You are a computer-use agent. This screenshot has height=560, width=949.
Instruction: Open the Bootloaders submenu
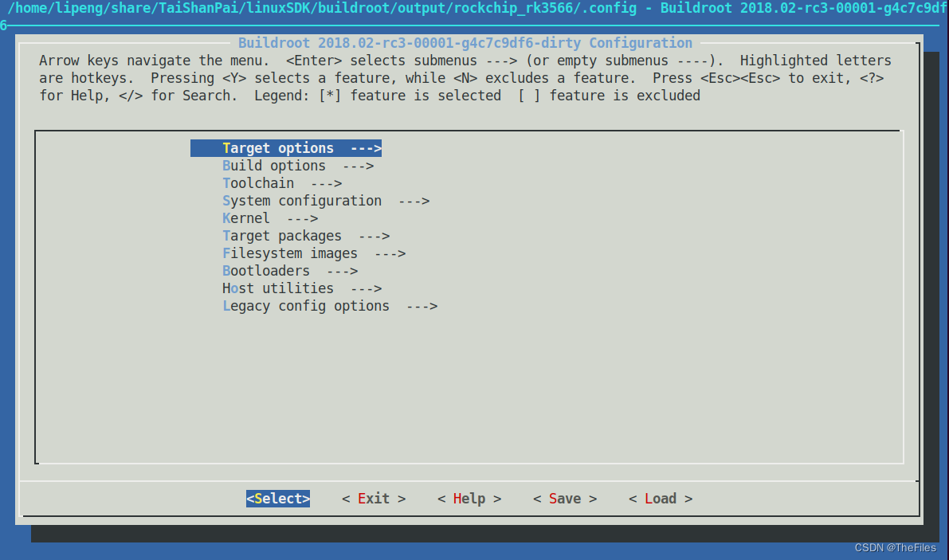pos(290,271)
